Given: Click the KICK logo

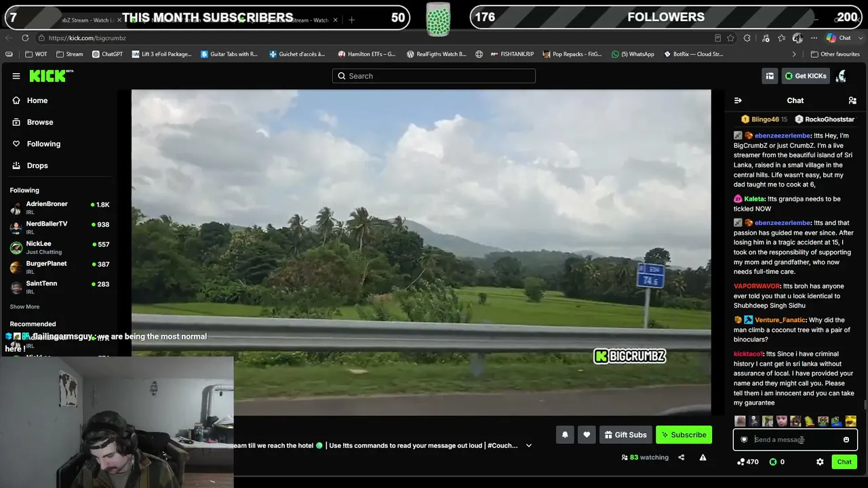Looking at the screenshot, I should pyautogui.click(x=51, y=76).
